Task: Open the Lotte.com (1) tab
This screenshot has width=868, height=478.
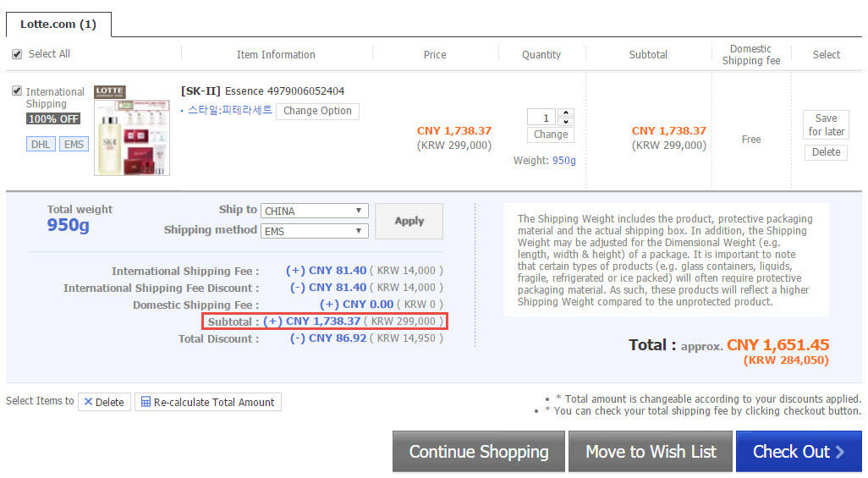Action: pos(58,25)
